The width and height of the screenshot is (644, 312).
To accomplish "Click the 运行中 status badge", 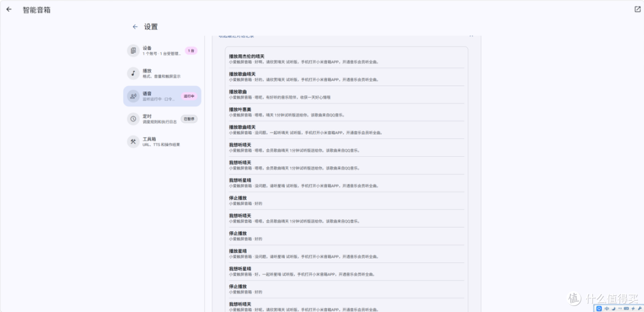I will [189, 96].
